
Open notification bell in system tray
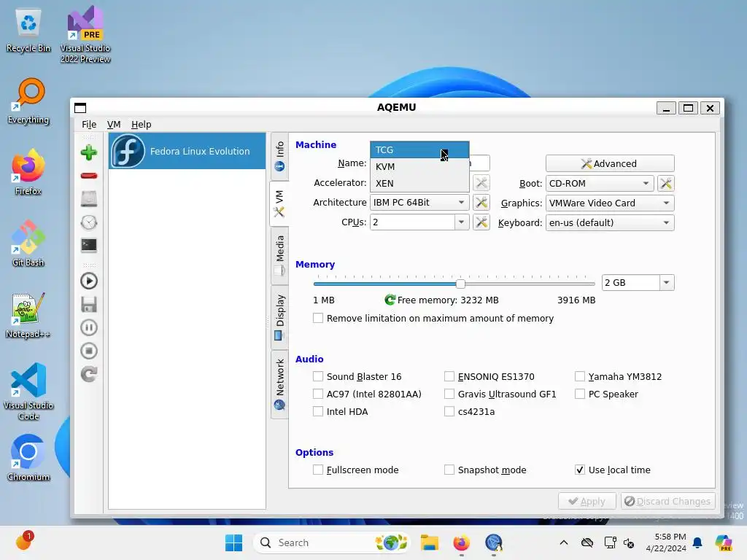pos(697,542)
